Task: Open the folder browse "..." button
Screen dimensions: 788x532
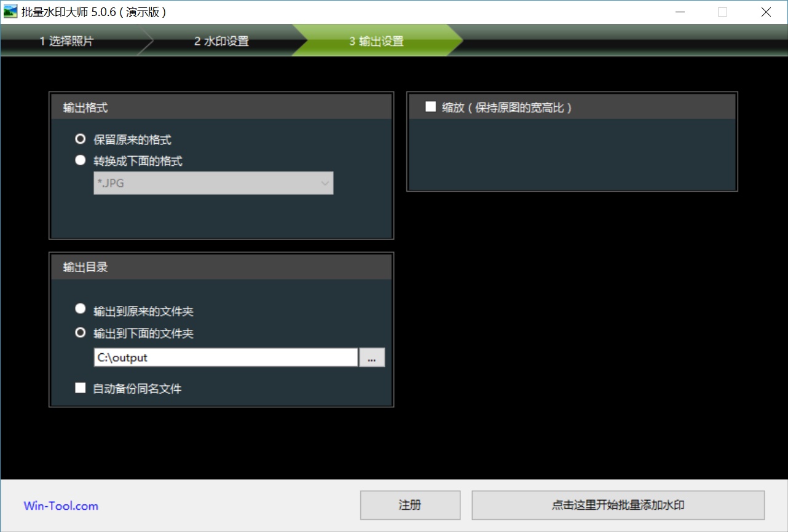Action: pos(371,358)
